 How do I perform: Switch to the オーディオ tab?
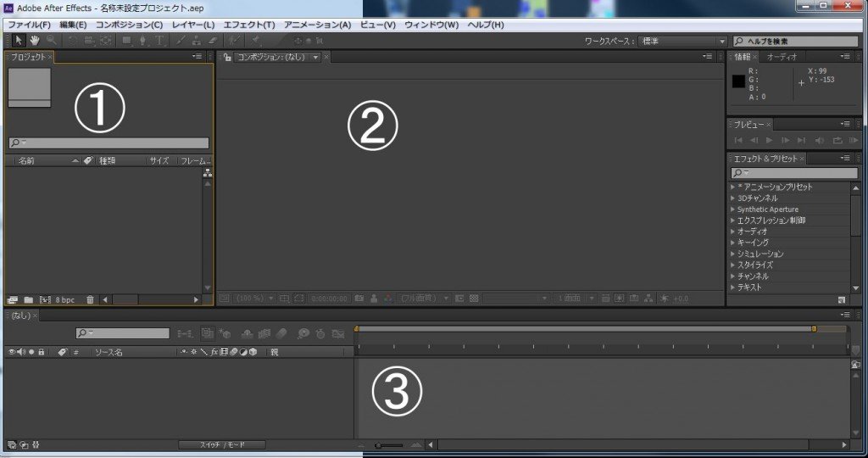[x=782, y=57]
